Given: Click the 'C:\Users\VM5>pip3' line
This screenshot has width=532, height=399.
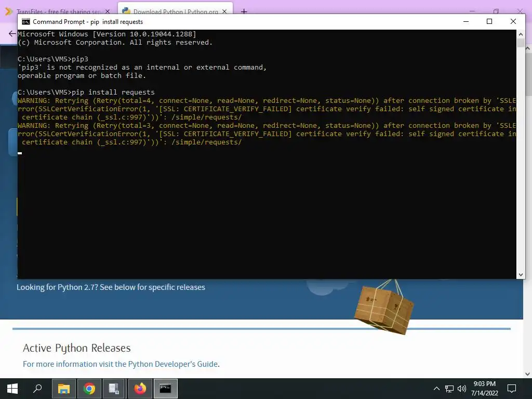Looking at the screenshot, I should pos(53,59).
